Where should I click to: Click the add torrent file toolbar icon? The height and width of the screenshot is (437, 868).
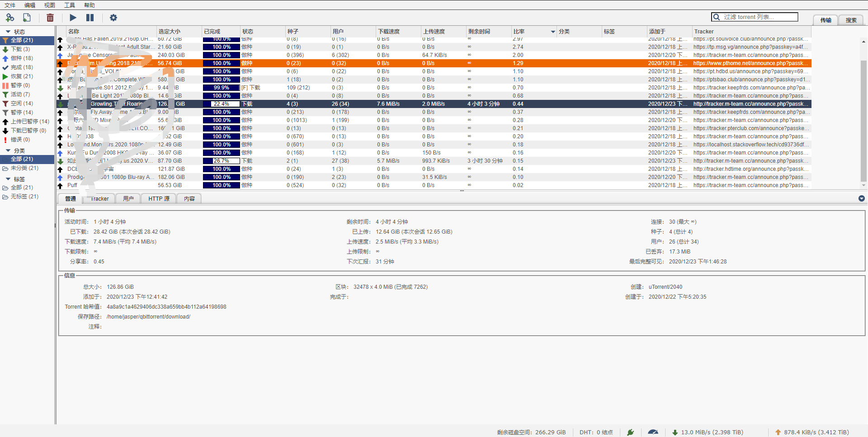pos(27,18)
